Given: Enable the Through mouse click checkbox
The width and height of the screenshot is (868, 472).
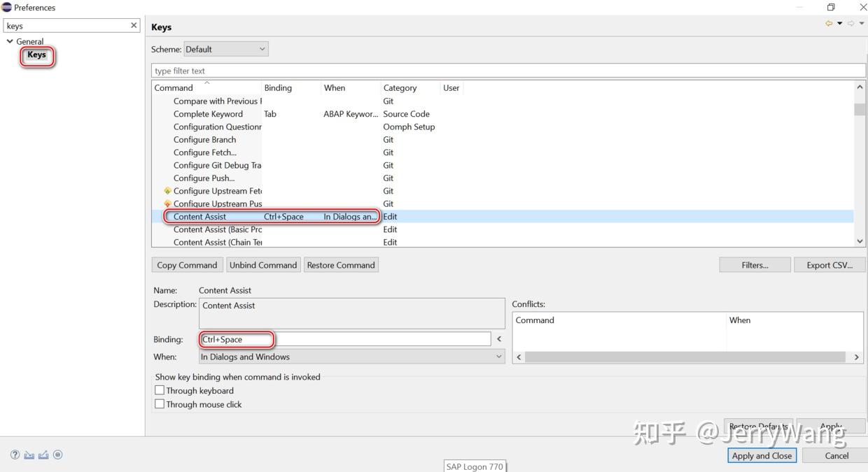Looking at the screenshot, I should (x=159, y=404).
